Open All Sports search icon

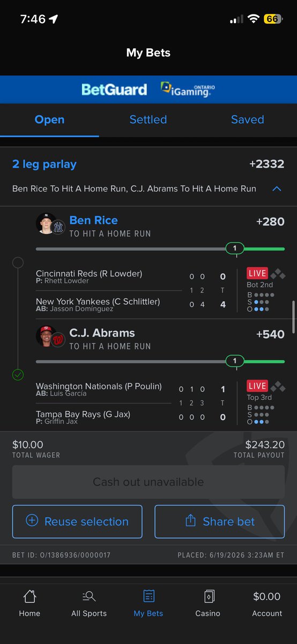(x=89, y=596)
